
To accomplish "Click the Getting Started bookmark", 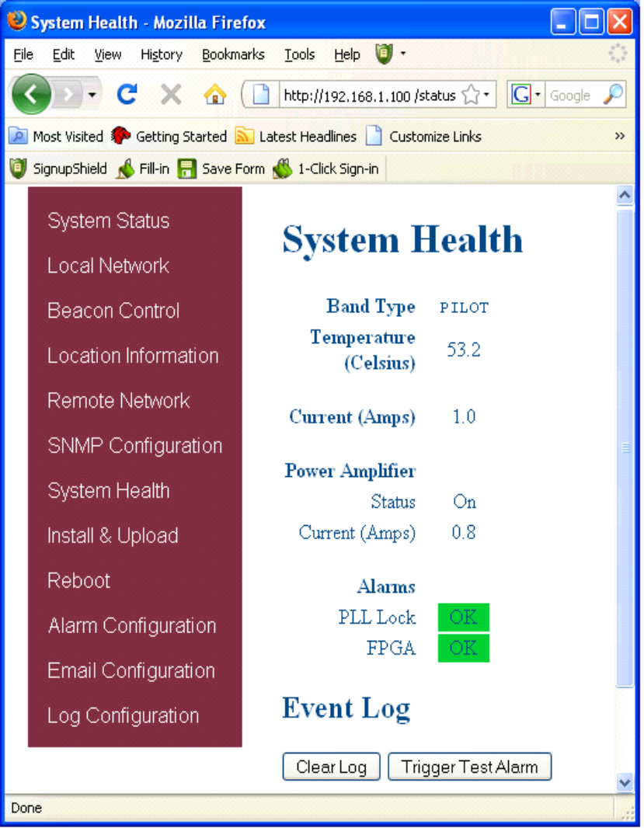I will pyautogui.click(x=169, y=136).
